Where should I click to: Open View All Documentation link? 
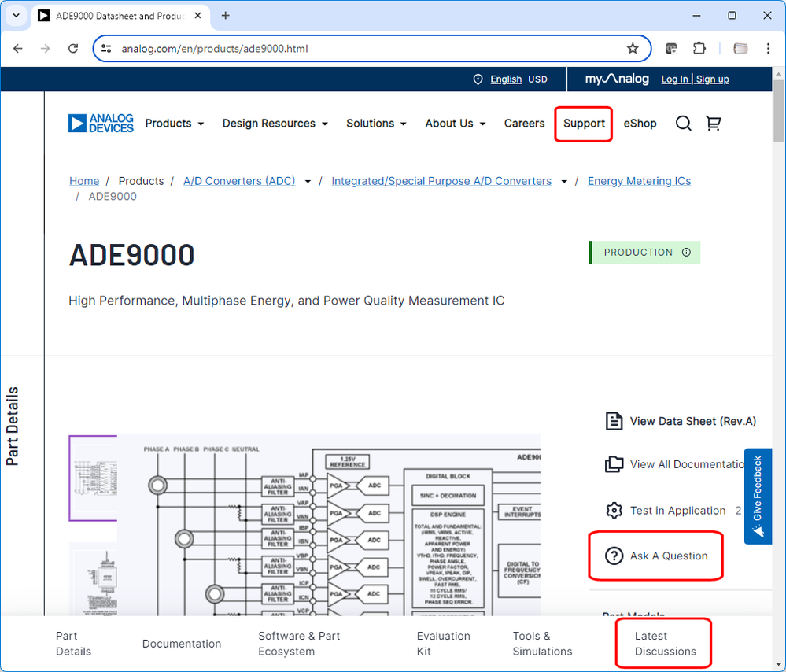(x=687, y=464)
